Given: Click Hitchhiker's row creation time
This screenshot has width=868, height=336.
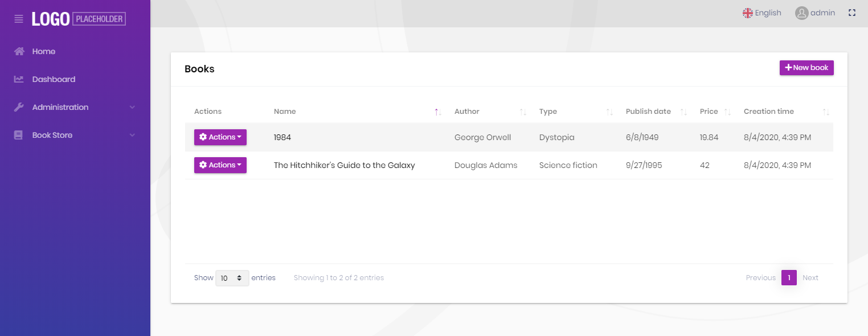Looking at the screenshot, I should click(777, 165).
